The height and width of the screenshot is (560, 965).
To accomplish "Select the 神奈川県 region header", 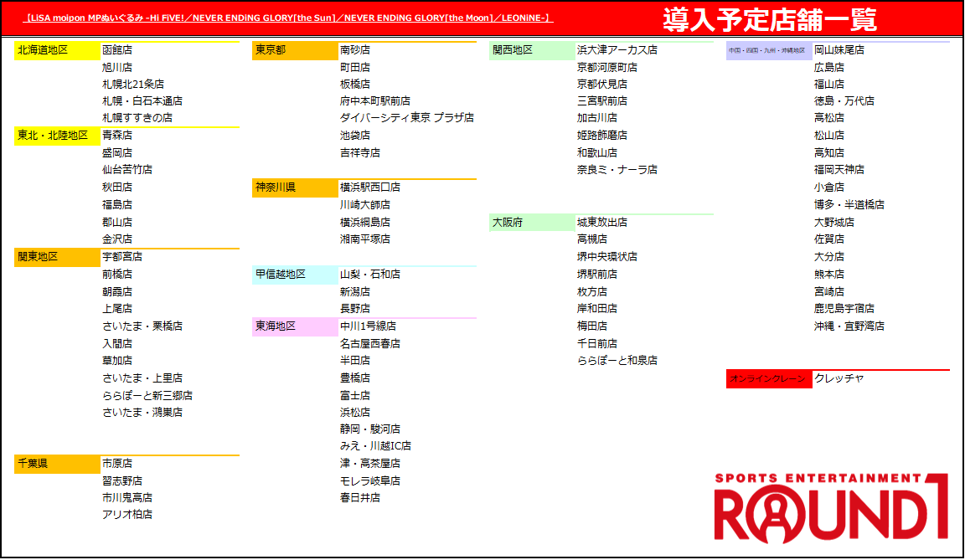I will point(295,188).
